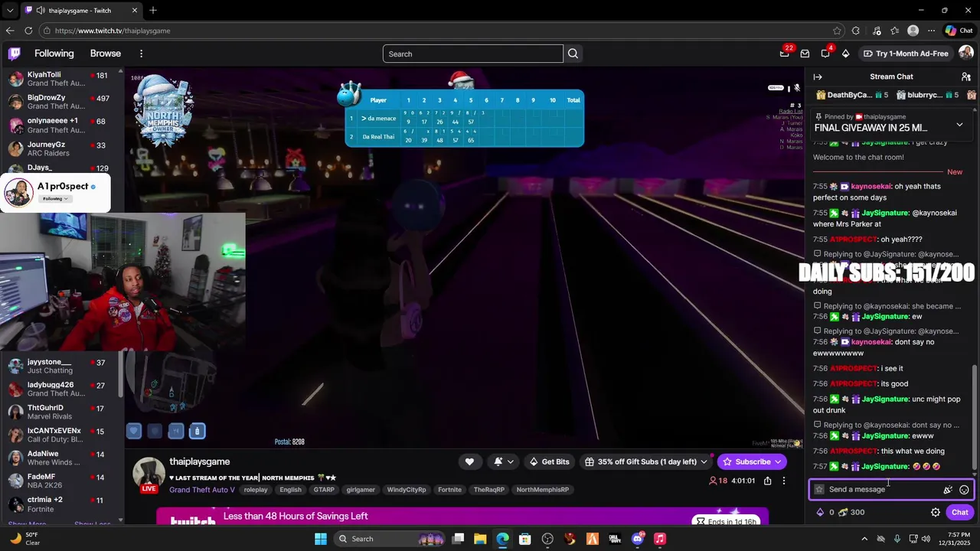Show hidden system tray icons
Viewport: 980px width, 551px height.
point(863,539)
